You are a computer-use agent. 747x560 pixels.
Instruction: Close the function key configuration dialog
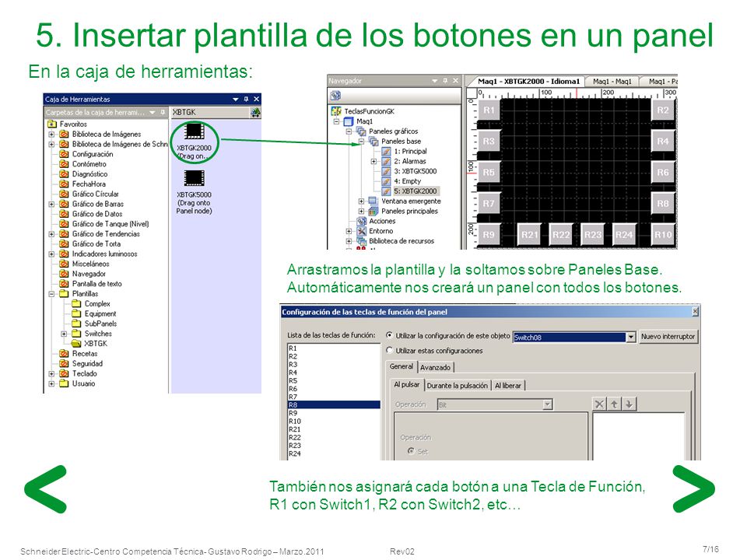[695, 311]
